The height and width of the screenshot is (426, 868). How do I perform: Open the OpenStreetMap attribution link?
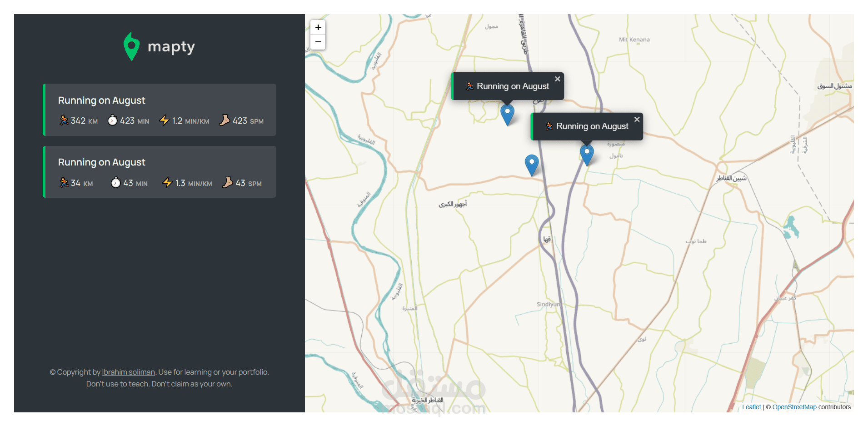[x=794, y=407]
